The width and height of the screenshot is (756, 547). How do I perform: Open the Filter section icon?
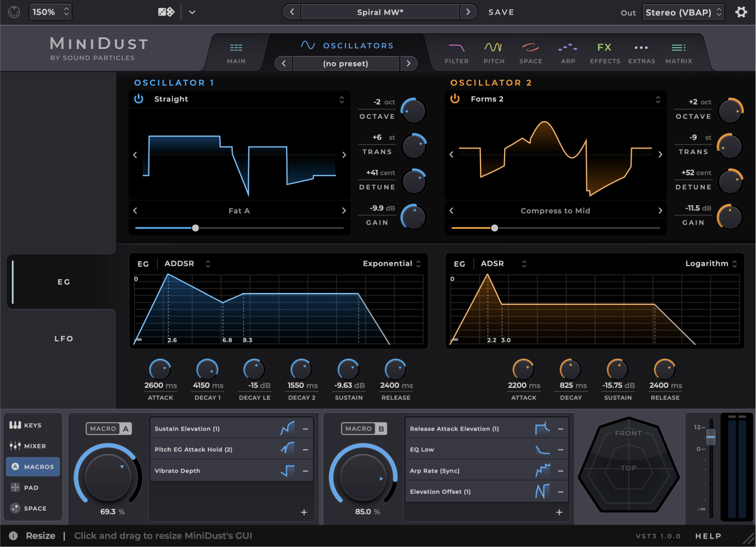click(456, 48)
